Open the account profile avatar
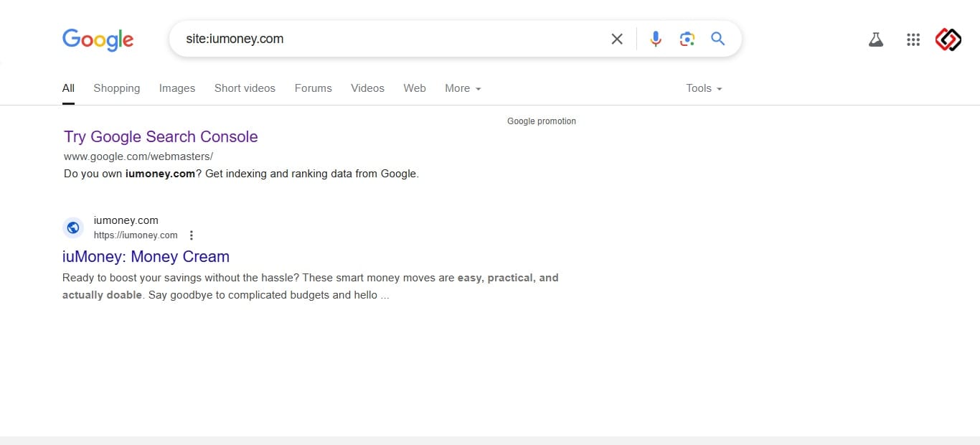Image resolution: width=980 pixels, height=445 pixels. pyautogui.click(x=948, y=39)
